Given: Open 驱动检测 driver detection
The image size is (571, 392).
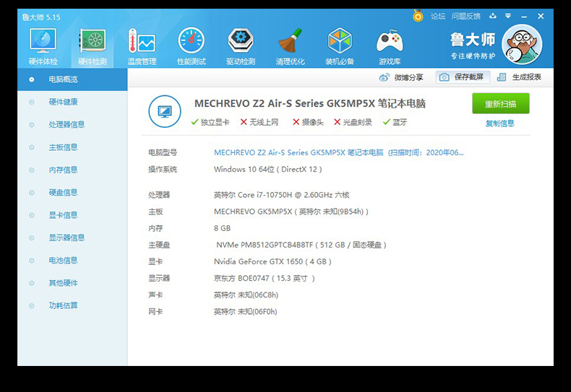Looking at the screenshot, I should click(x=241, y=47).
